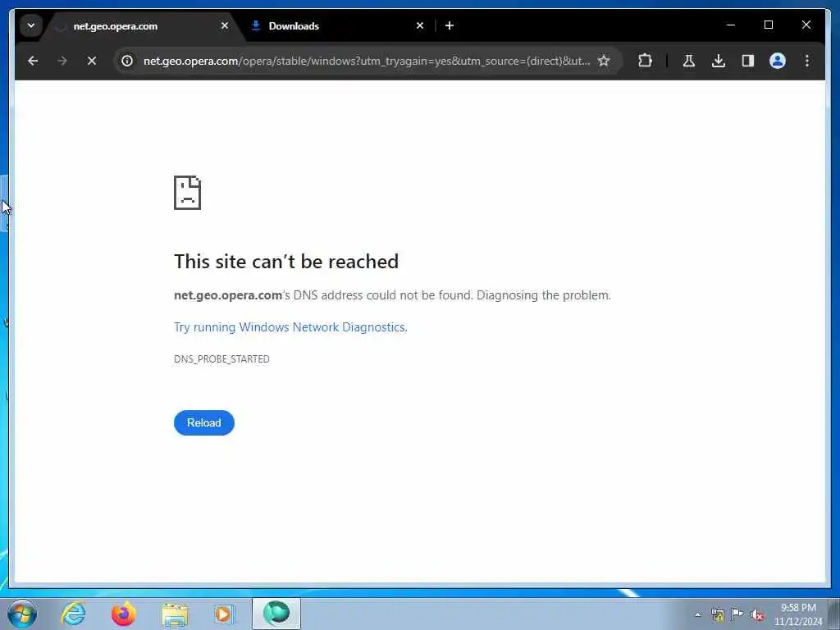This screenshot has height=630, width=840.
Task: Close the net.geo.opera.com tab
Action: click(225, 25)
